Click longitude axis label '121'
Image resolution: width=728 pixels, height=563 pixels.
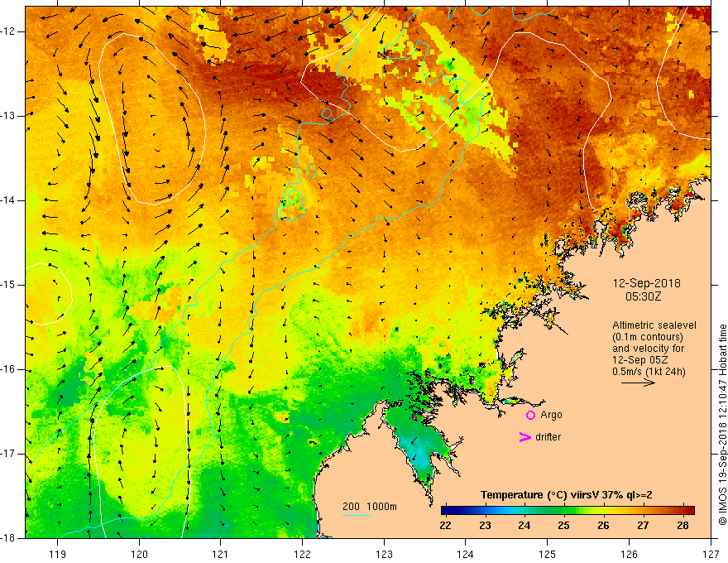tap(221, 554)
